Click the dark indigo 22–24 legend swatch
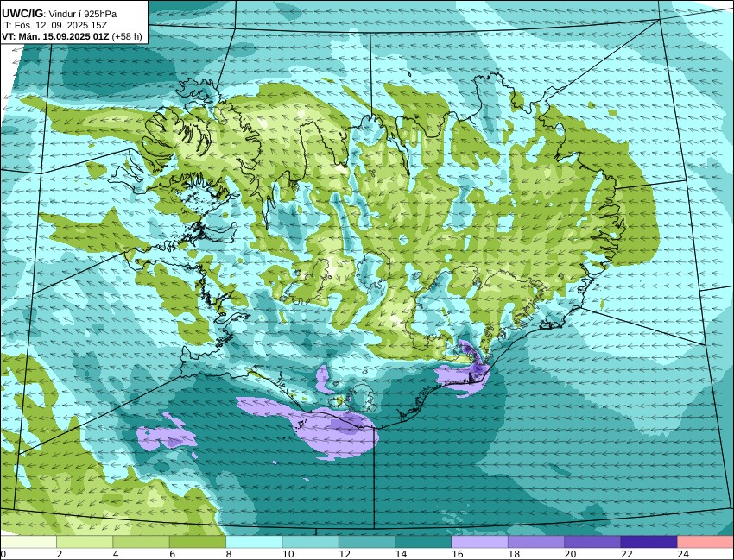 (x=649, y=542)
